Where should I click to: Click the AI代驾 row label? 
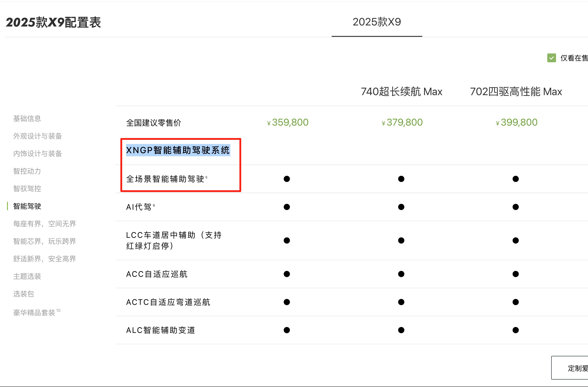[140, 207]
